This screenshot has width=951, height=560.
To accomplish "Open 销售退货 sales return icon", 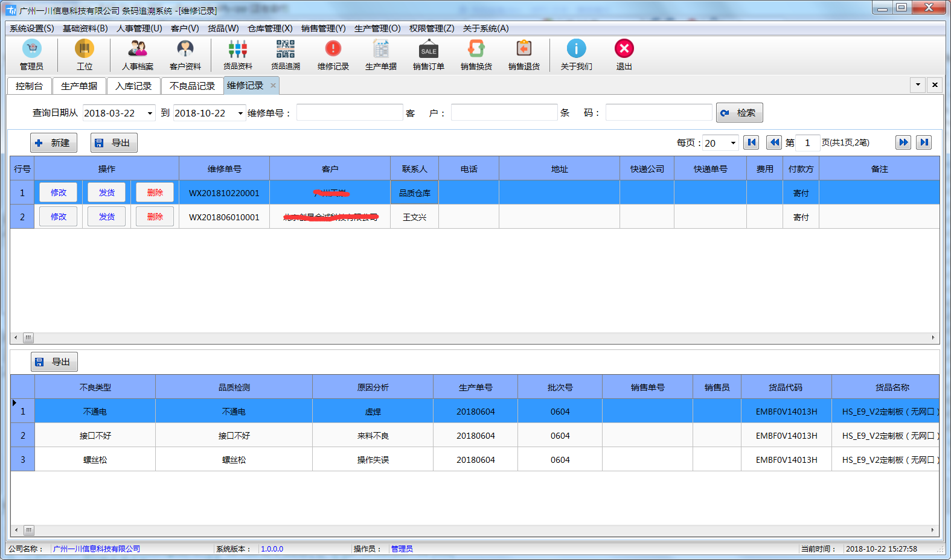I will point(524,55).
